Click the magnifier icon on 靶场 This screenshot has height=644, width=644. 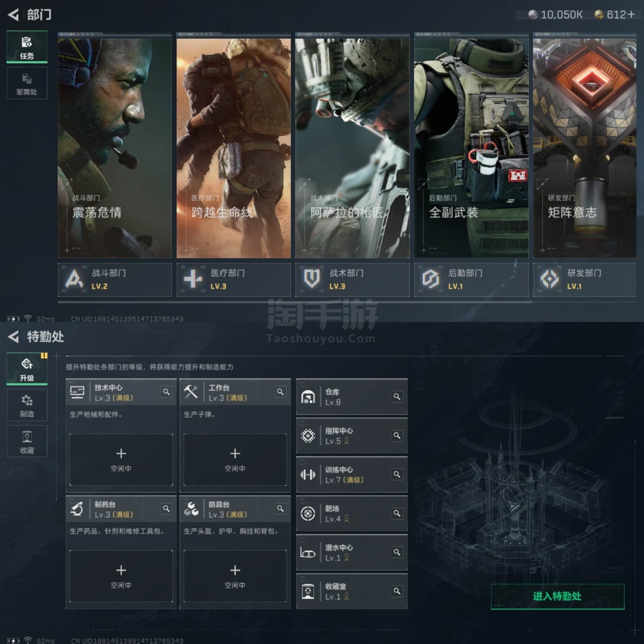(397, 513)
